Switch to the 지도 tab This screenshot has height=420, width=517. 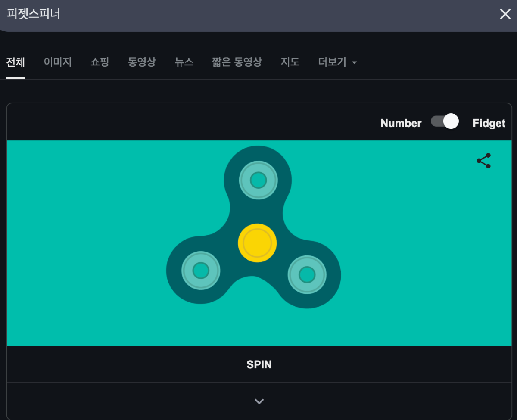[290, 62]
